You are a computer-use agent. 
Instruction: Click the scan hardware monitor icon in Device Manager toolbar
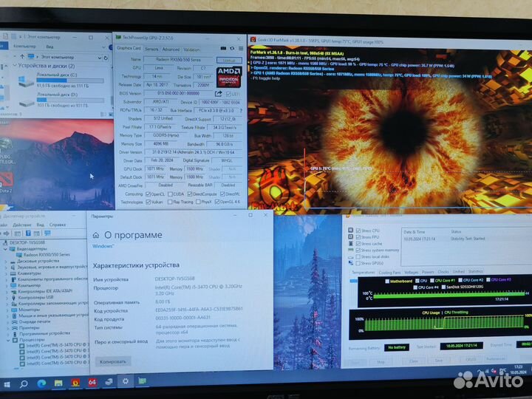pos(47,233)
